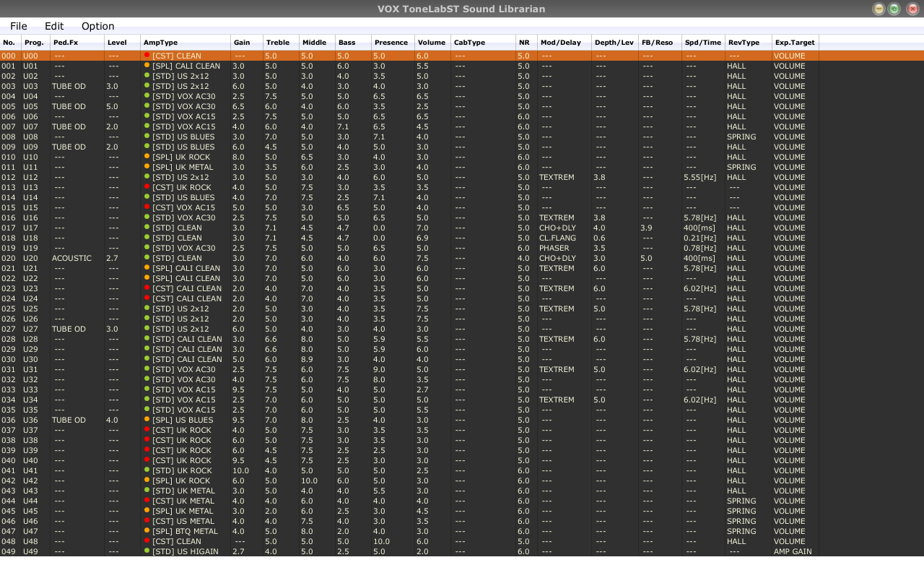Click the red dot icon in row 015

pos(147,207)
